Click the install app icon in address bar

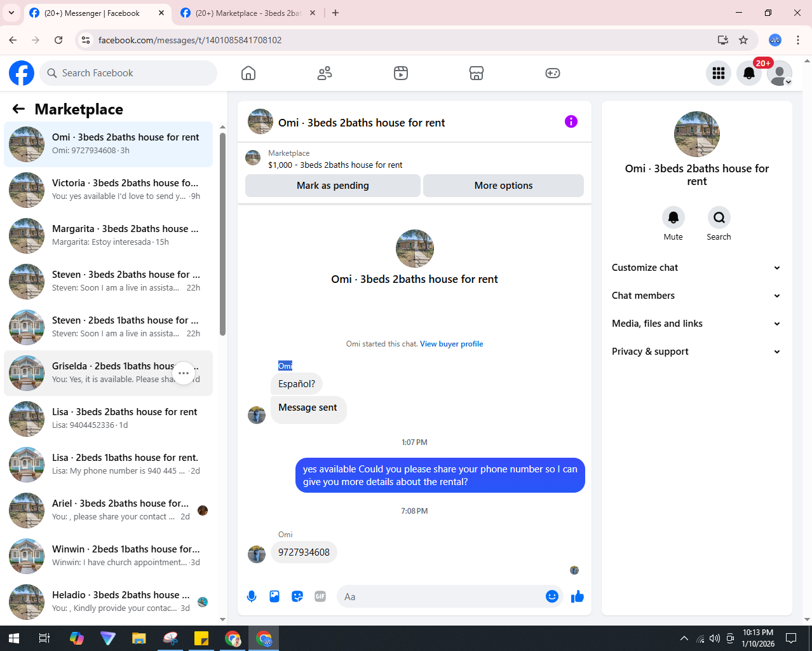tap(723, 40)
